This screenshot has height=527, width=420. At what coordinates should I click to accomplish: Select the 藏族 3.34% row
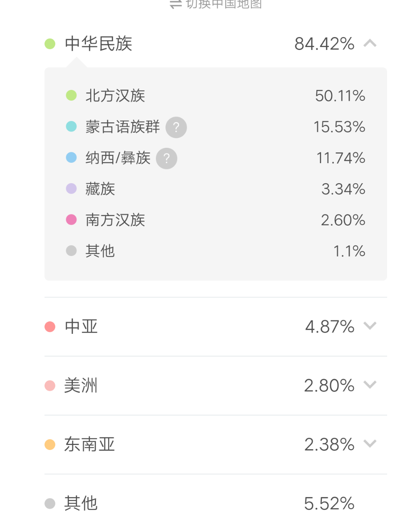point(215,189)
